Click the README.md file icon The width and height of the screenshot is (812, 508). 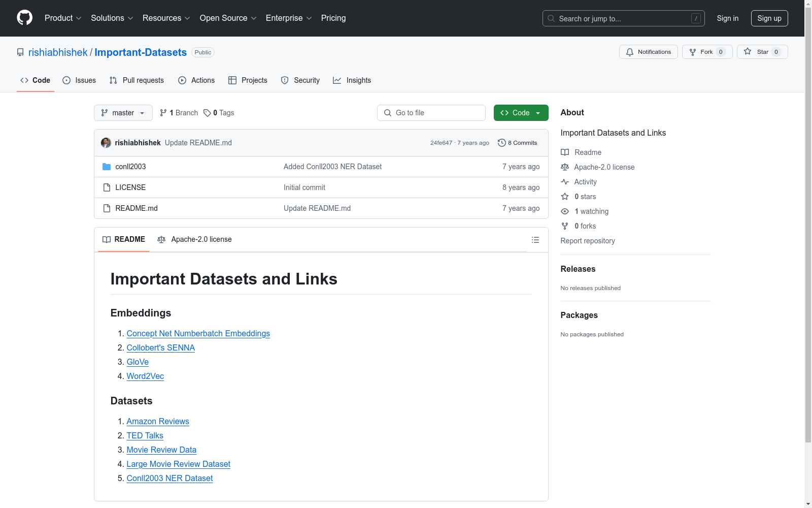pyautogui.click(x=107, y=208)
